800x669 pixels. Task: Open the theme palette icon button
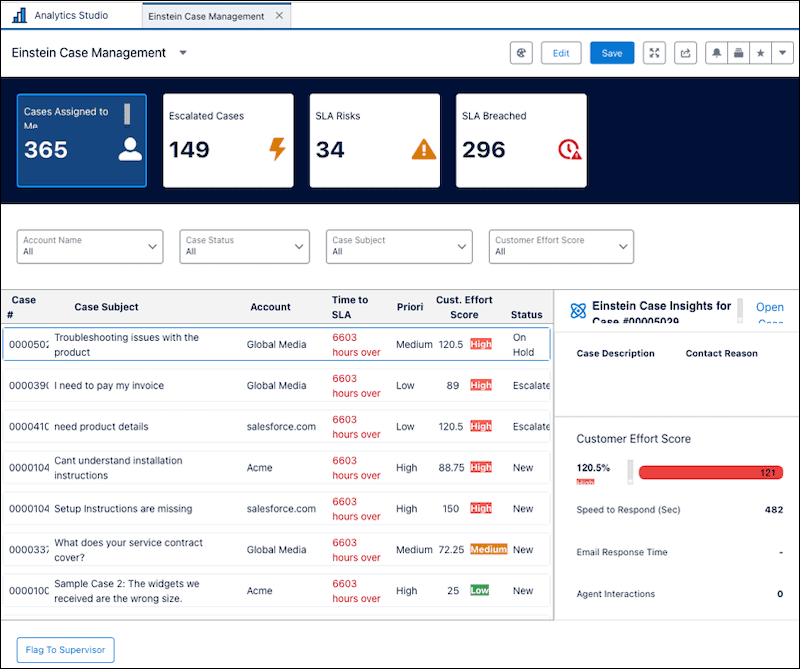(521, 53)
